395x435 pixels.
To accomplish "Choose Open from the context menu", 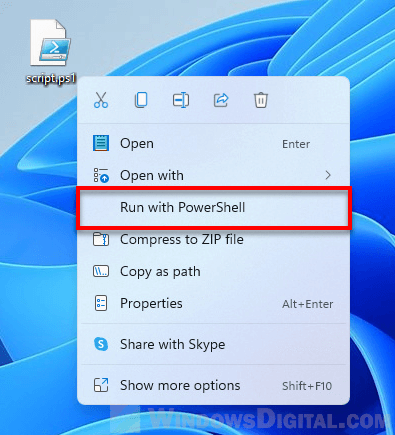I will (213, 144).
